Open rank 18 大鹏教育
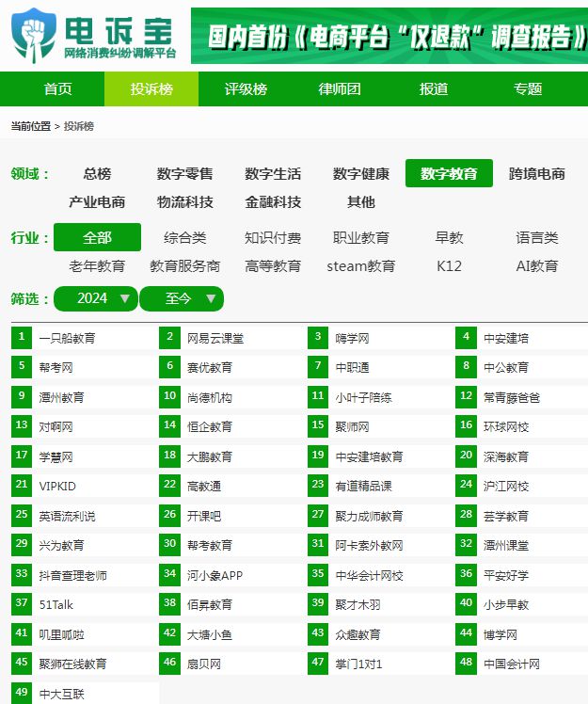Screen dimensions: 588x704 click(x=210, y=456)
